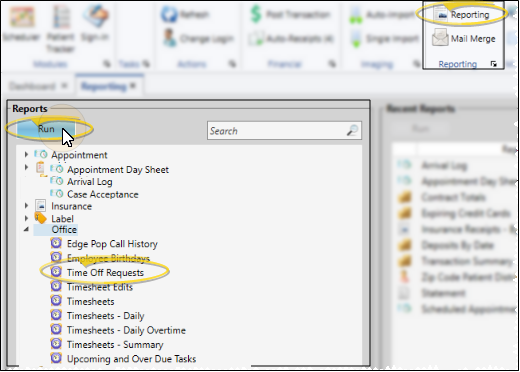
Task: Select the Office folder
Action: tap(64, 230)
